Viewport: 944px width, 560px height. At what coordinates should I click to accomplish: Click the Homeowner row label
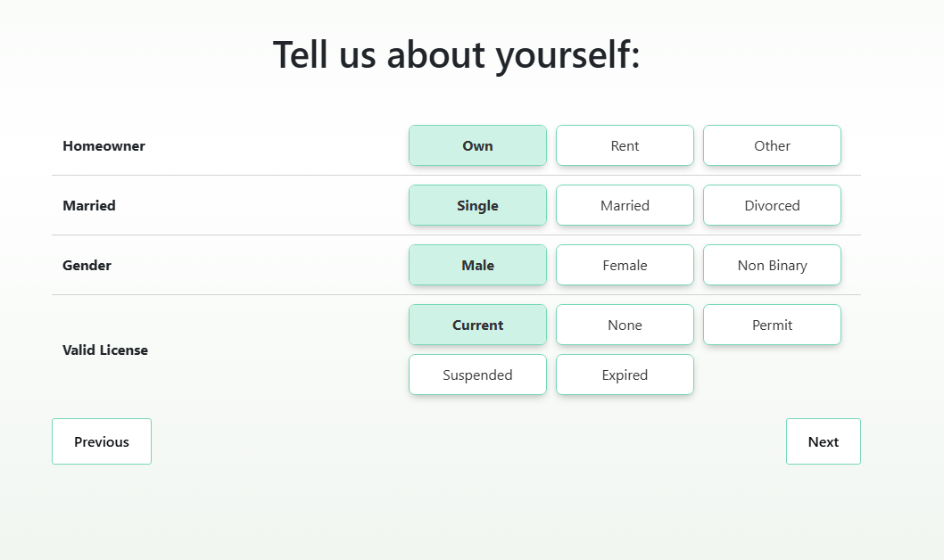[x=104, y=145]
